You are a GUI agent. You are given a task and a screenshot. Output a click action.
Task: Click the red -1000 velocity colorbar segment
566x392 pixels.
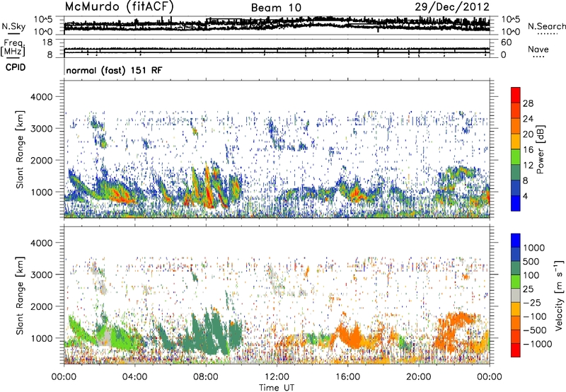click(516, 350)
